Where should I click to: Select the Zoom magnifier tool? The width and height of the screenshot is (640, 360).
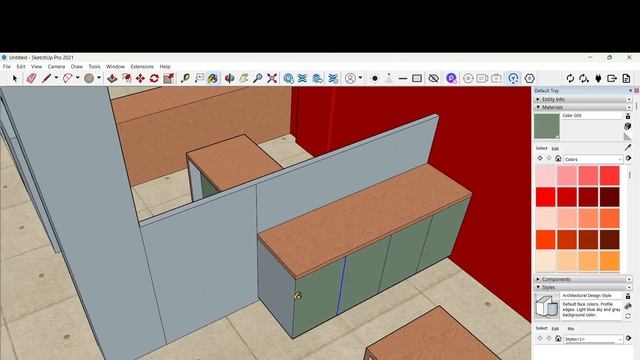click(258, 78)
